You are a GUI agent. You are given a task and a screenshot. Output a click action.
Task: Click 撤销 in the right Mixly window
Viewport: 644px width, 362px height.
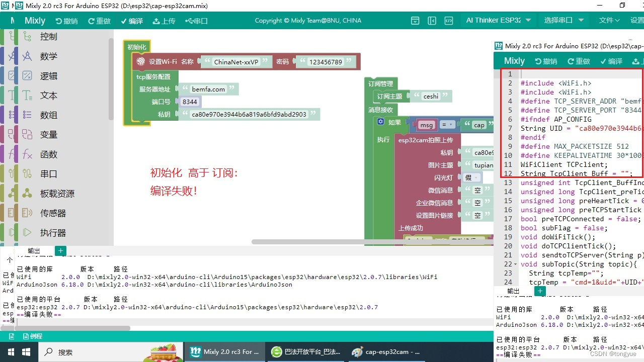[x=546, y=61]
